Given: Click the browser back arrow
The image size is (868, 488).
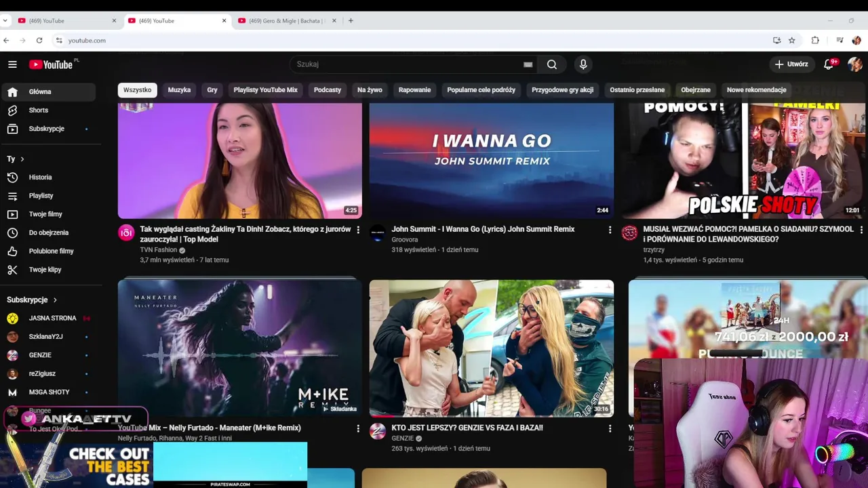Looking at the screenshot, I should pos(6,41).
